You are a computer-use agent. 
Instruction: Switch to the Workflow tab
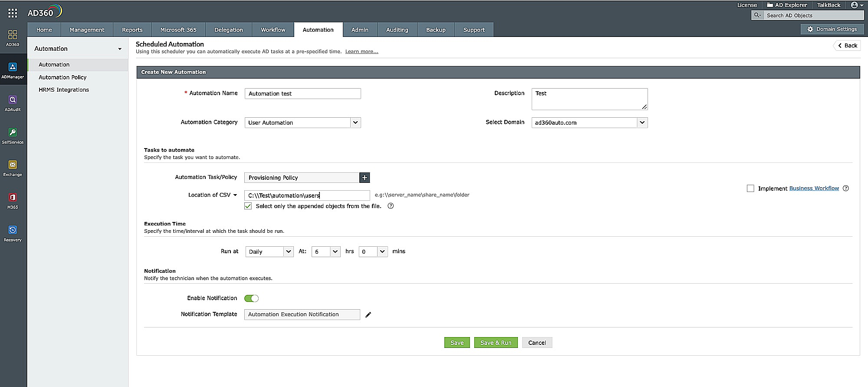tap(273, 30)
